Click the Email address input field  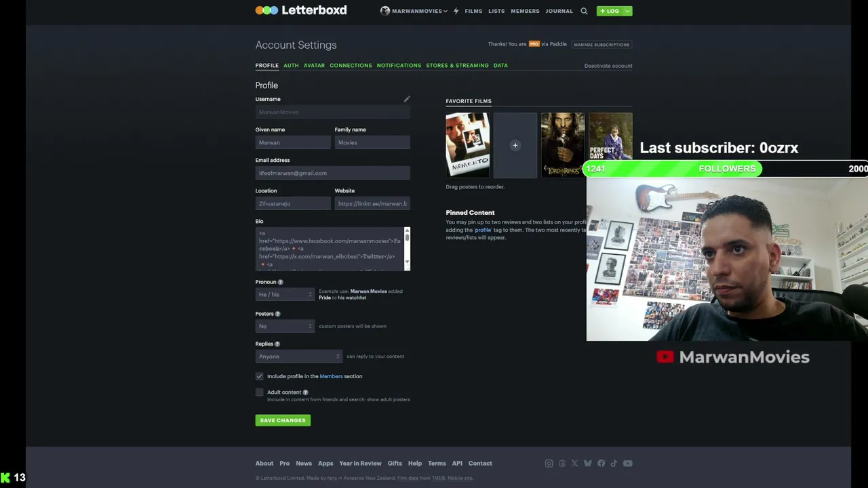(333, 173)
